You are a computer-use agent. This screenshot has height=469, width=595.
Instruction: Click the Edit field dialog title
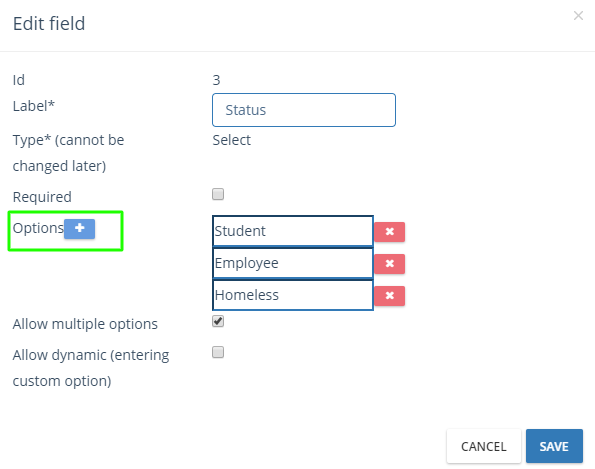tap(49, 24)
